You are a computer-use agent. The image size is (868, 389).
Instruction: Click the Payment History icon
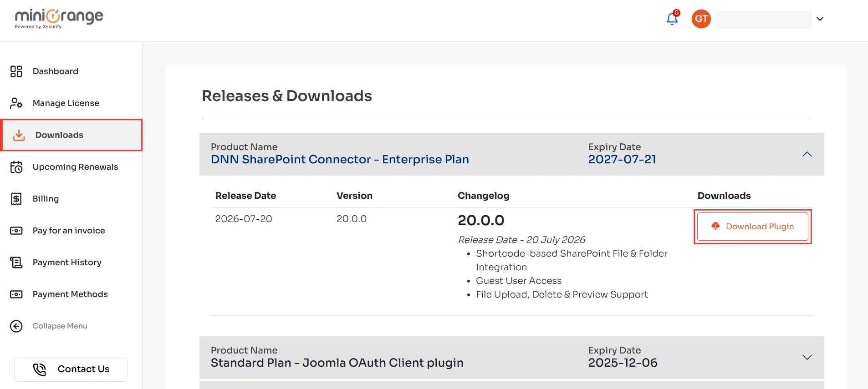point(16,263)
